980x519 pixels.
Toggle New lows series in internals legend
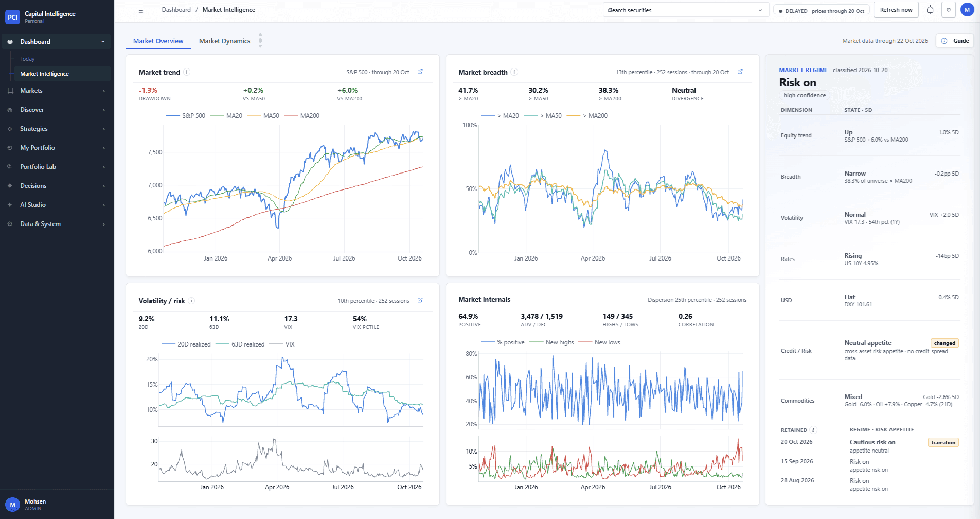pyautogui.click(x=599, y=342)
